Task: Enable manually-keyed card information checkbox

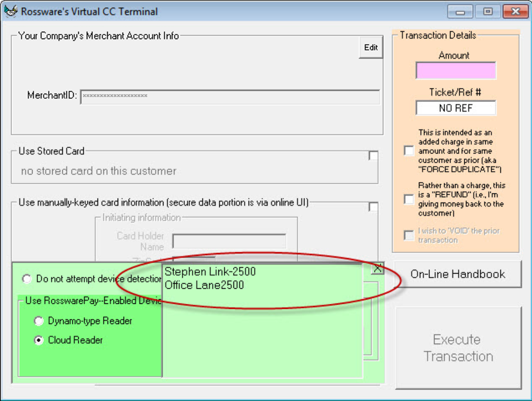Action: point(373,207)
